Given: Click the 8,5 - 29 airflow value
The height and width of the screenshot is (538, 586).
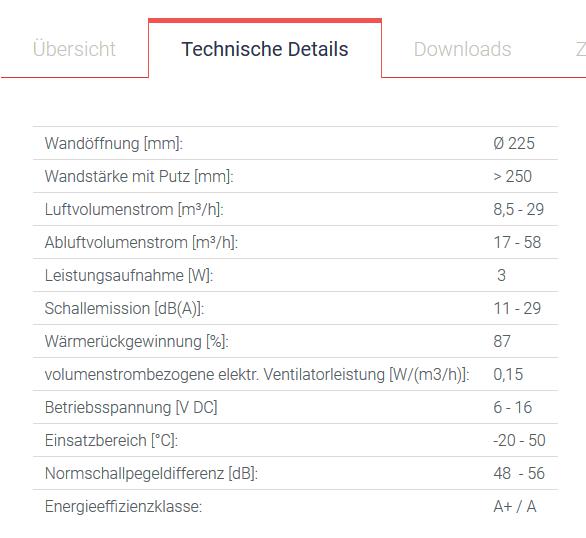Looking at the screenshot, I should [518, 209].
